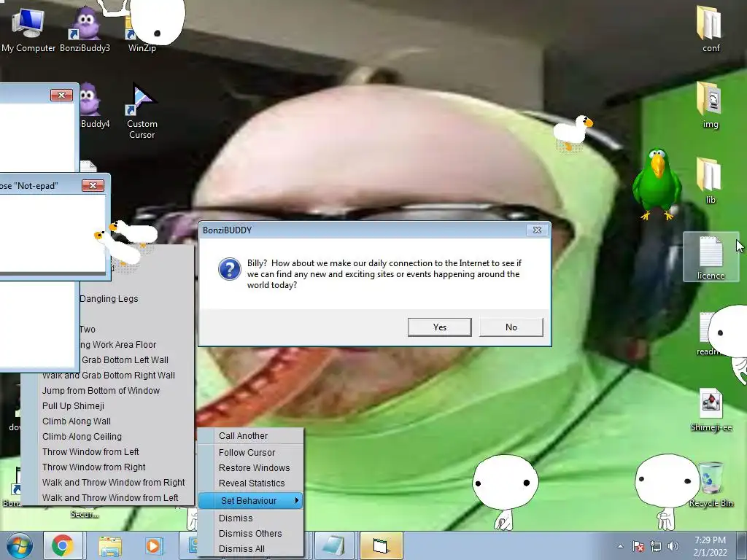The image size is (747, 560).
Task: Switch to the highlighted green window taskbar button
Action: [x=381, y=545]
